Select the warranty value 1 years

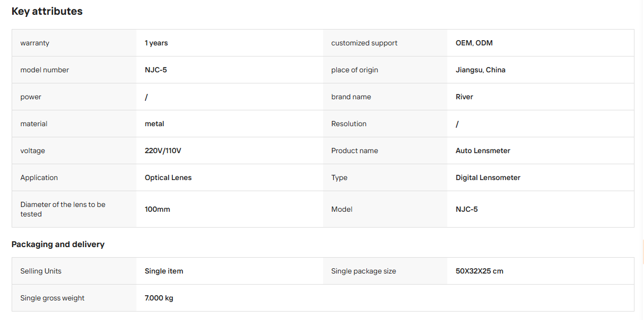click(x=157, y=43)
